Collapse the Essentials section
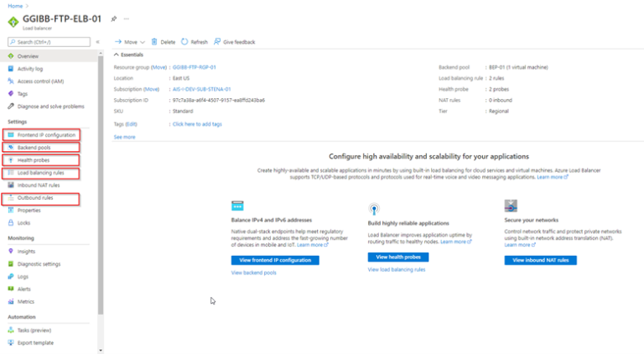 [x=117, y=55]
